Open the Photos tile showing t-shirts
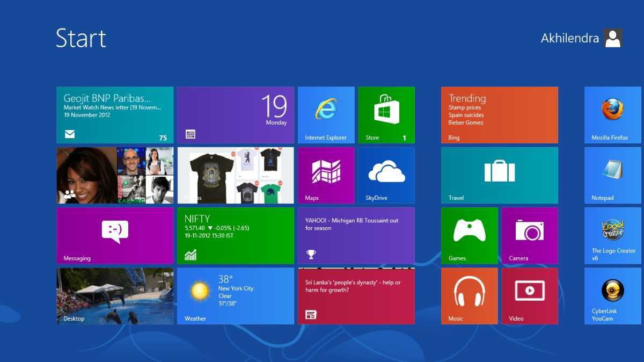This screenshot has height=362, width=644. click(235, 175)
